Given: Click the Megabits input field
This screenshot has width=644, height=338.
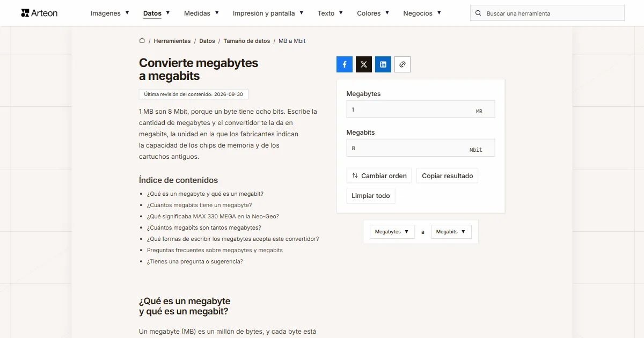Looking at the screenshot, I should click(x=421, y=148).
